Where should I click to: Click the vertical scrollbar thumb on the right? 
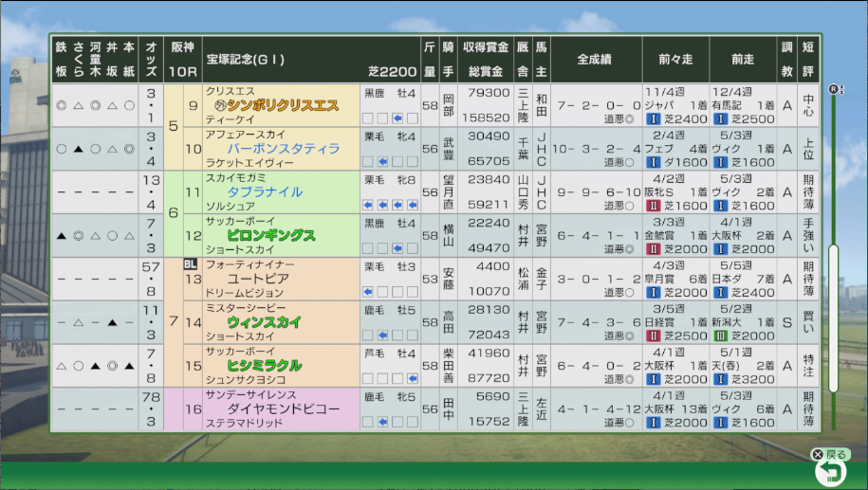coord(834,318)
